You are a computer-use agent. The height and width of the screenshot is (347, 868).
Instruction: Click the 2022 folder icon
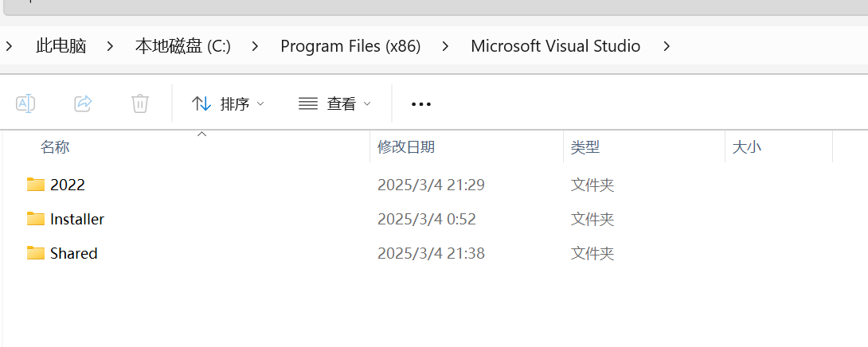(x=35, y=185)
